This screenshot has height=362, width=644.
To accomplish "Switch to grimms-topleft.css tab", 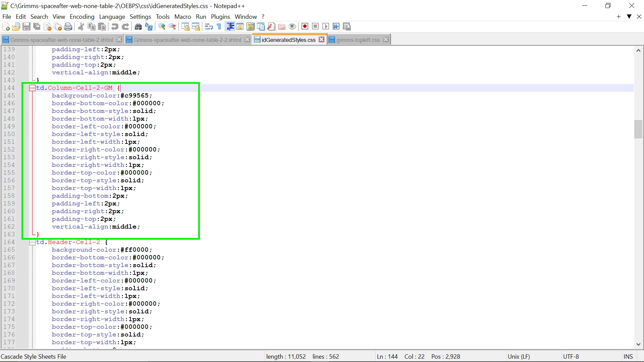I will [x=358, y=40].
